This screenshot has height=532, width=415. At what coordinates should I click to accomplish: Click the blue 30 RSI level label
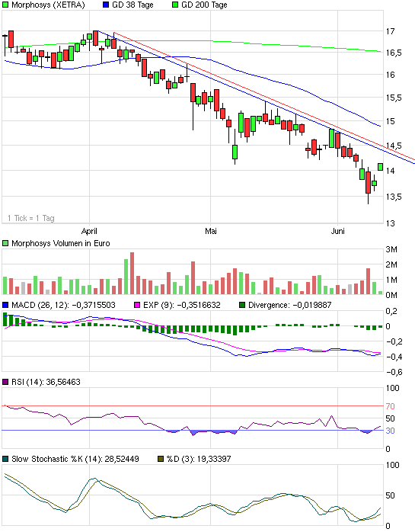390,431
